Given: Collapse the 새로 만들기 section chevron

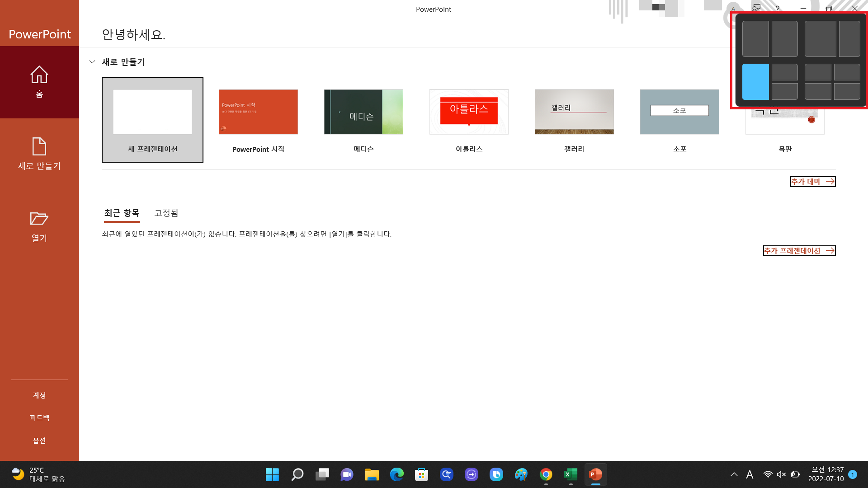Looking at the screenshot, I should [92, 62].
